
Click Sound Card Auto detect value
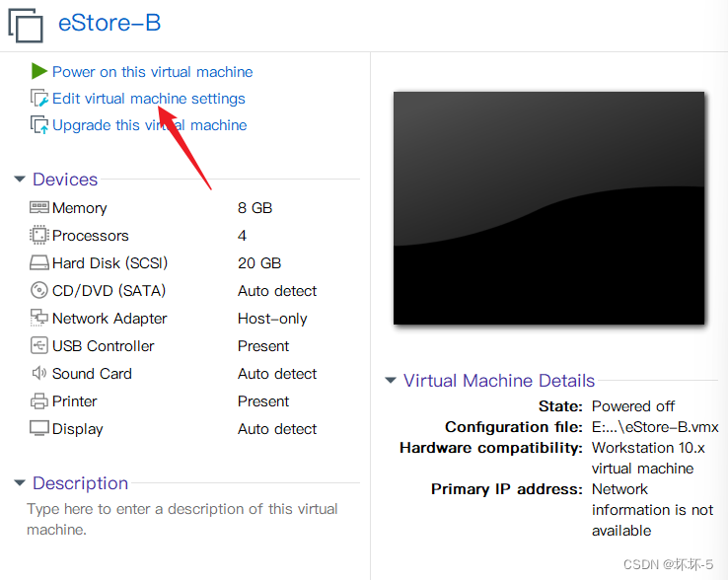(x=277, y=374)
